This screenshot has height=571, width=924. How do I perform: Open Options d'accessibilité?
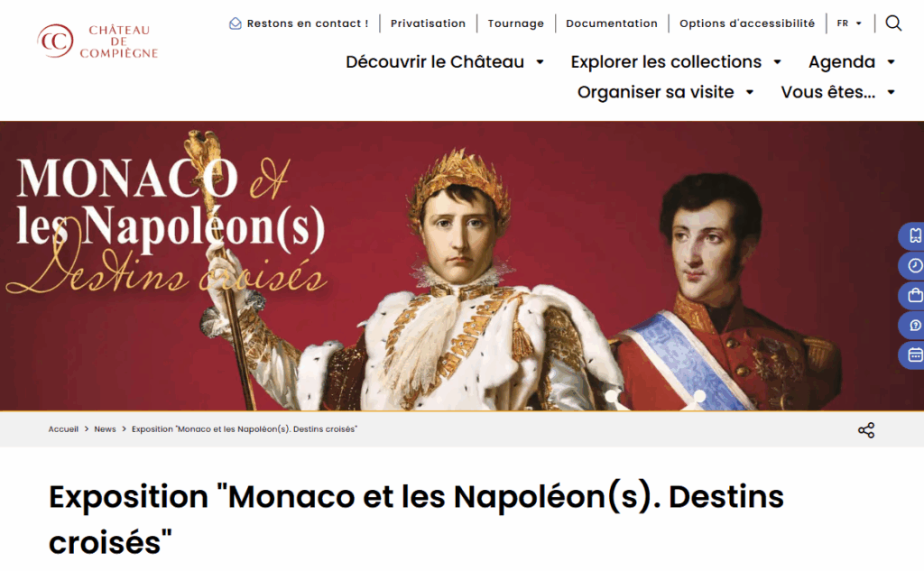coord(747,23)
